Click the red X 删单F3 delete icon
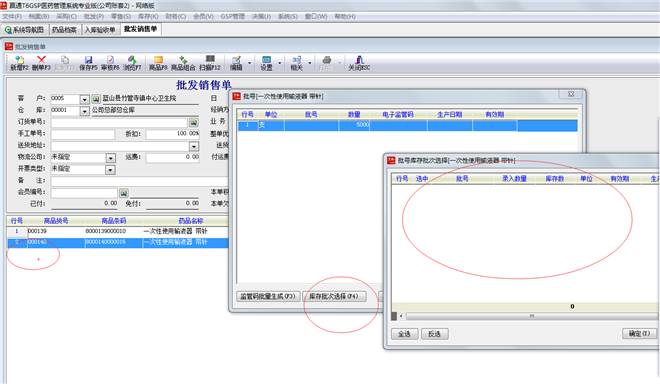This screenshot has height=384, width=660. point(41,63)
